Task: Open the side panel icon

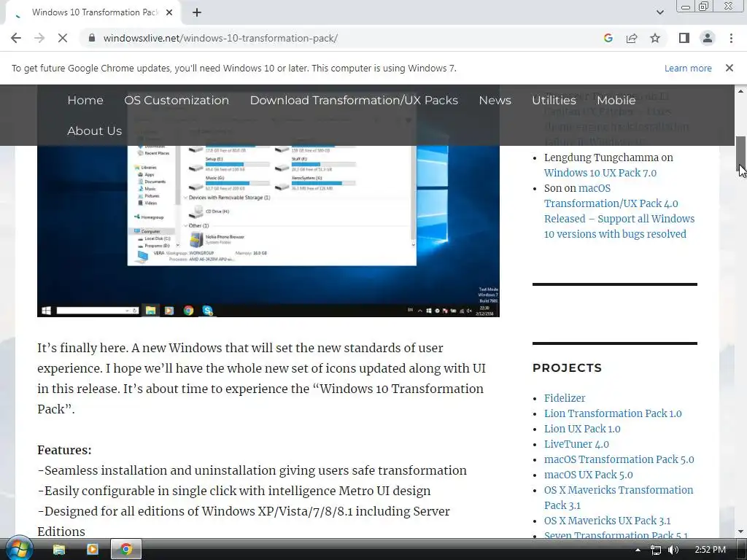Action: click(x=684, y=38)
